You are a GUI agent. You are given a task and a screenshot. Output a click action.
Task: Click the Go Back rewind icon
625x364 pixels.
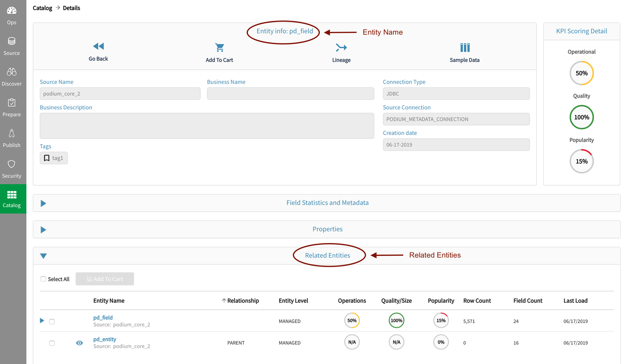98,46
